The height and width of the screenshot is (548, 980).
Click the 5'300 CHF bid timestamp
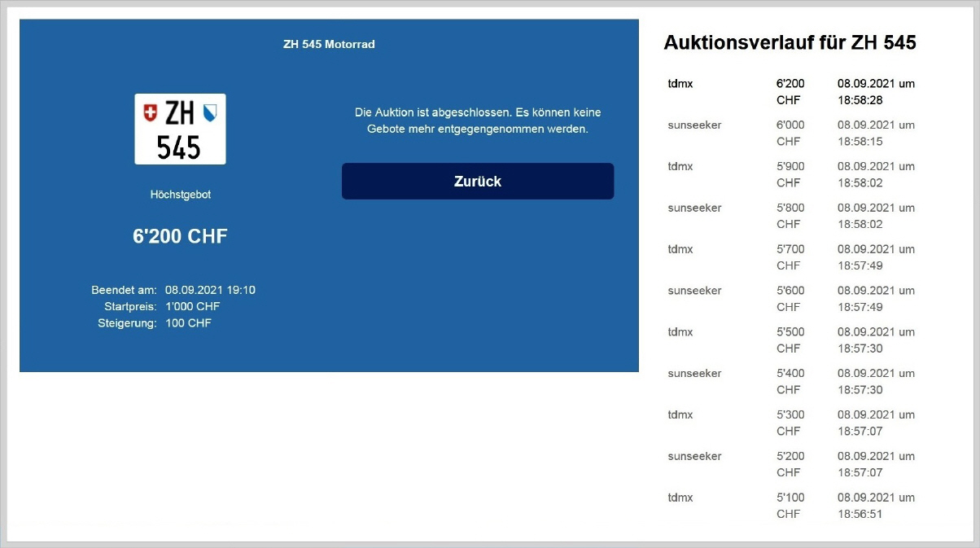click(x=876, y=423)
